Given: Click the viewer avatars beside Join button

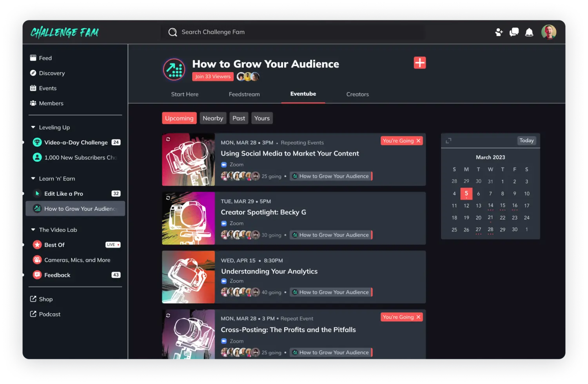Looking at the screenshot, I should point(248,76).
